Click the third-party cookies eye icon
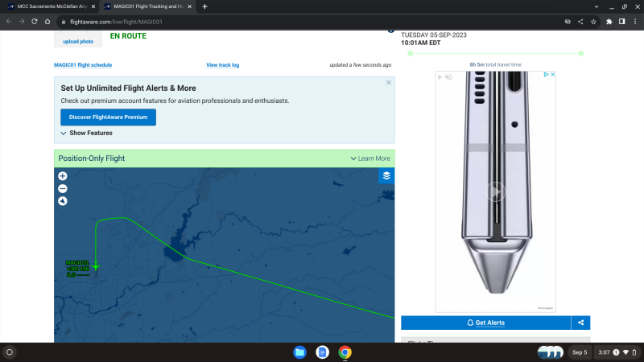The width and height of the screenshot is (644, 362). 568,22
